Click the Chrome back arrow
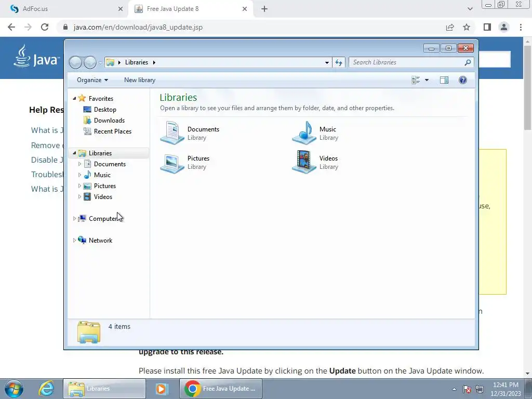The height and width of the screenshot is (399, 532). tap(11, 27)
